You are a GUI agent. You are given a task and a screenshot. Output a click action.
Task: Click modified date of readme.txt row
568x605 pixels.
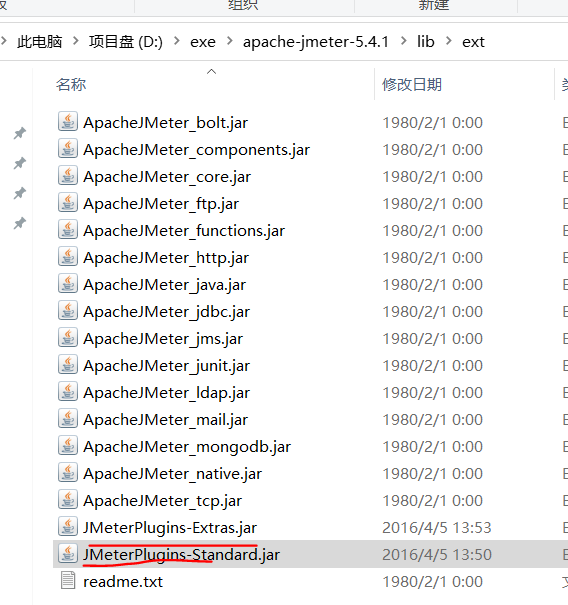click(433, 581)
